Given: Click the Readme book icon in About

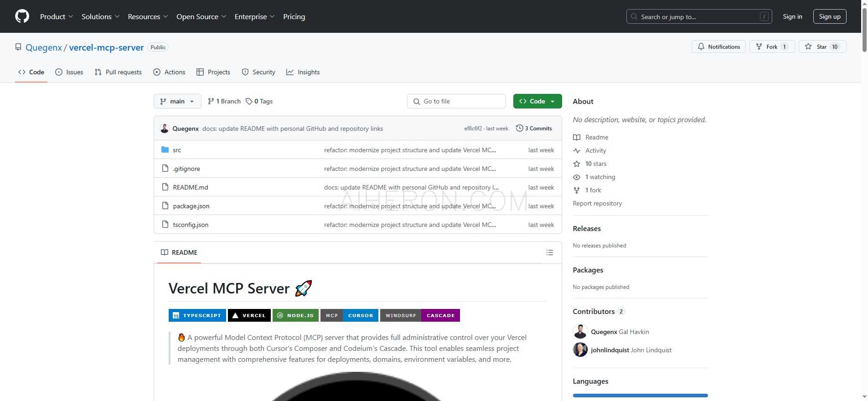Looking at the screenshot, I should (x=577, y=137).
